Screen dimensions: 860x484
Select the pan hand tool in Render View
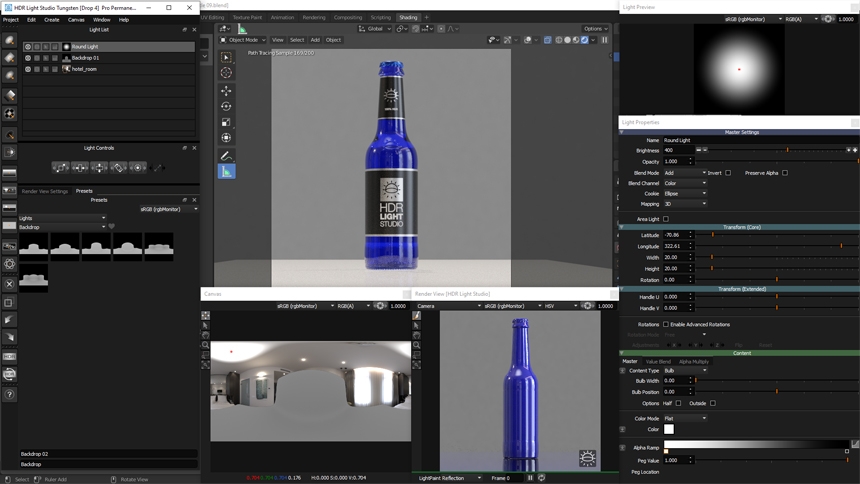click(416, 335)
